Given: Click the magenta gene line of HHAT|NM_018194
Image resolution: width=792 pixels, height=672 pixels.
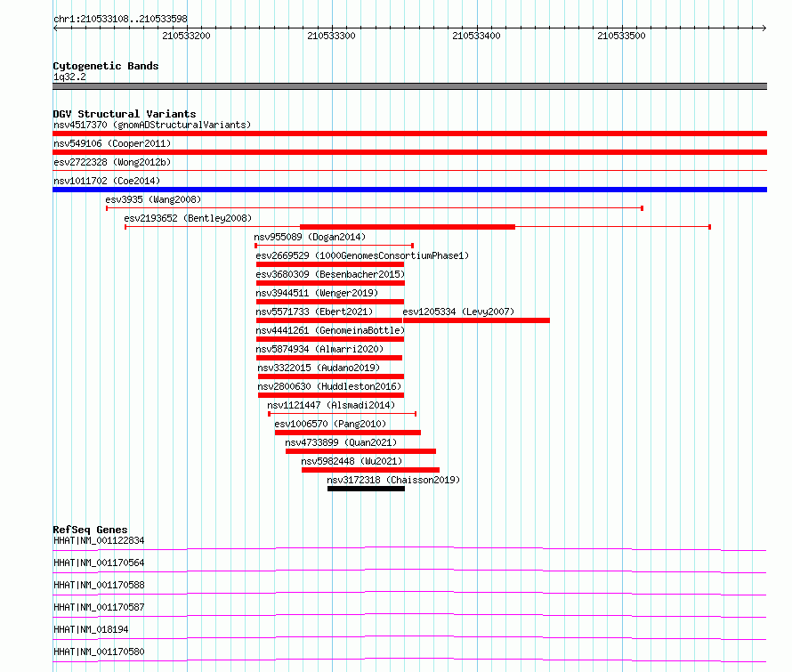Looking at the screenshot, I should click(x=409, y=637).
